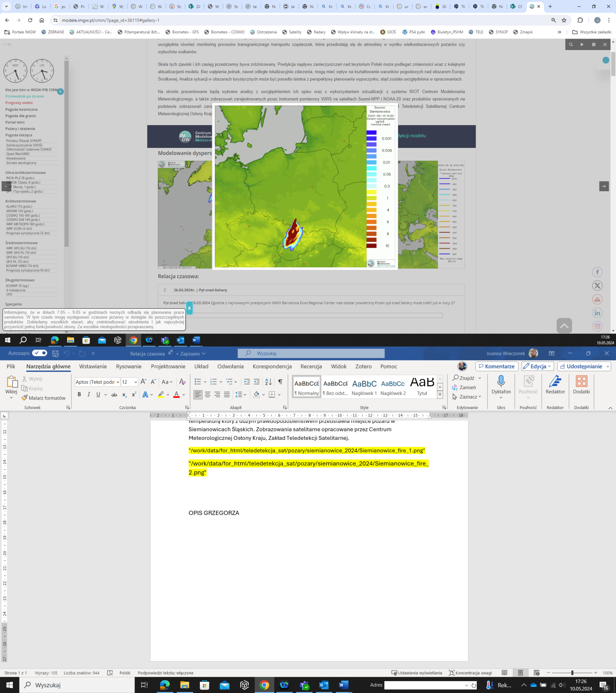Go to next gallery image arrow
Viewport: 616px width, 693px height.
pos(604,186)
